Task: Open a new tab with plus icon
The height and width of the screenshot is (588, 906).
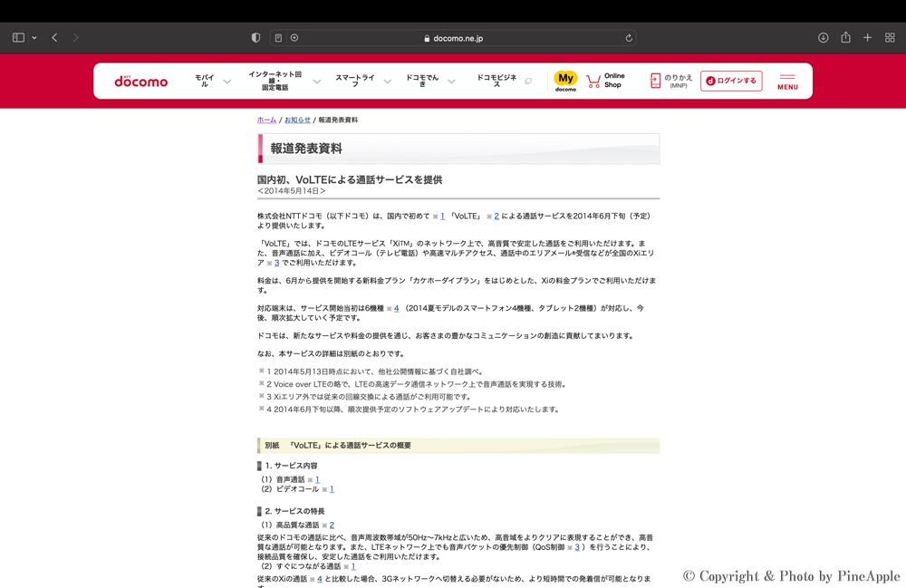Action: 867,38
